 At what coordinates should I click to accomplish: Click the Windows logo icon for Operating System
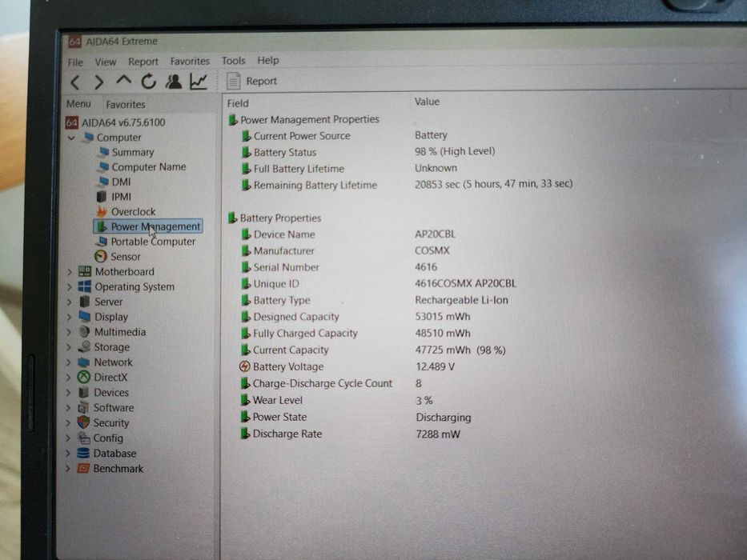point(84,286)
